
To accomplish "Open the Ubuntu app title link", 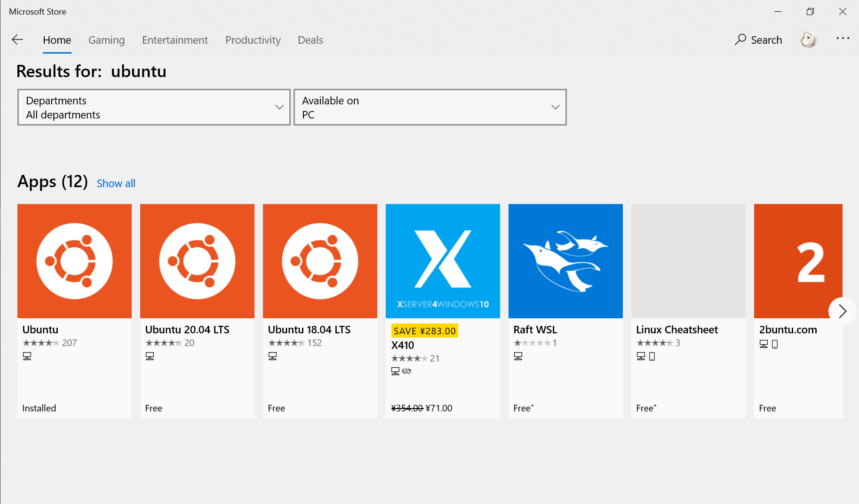I will (x=40, y=330).
